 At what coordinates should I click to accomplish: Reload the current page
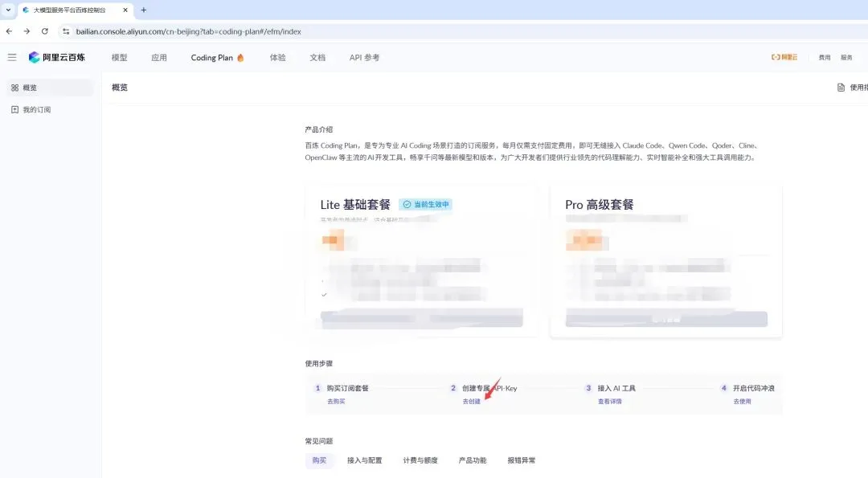point(45,31)
